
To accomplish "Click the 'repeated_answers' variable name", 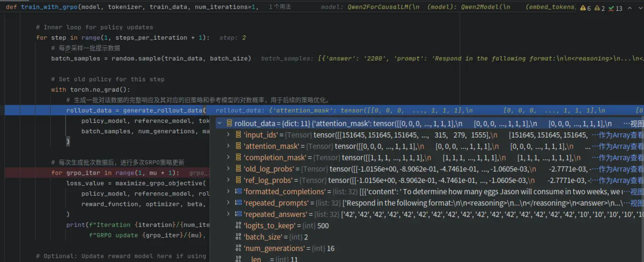I will click(x=275, y=214).
